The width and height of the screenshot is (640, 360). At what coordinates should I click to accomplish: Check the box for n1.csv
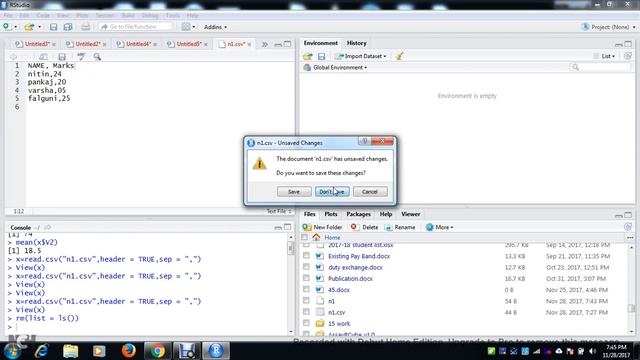[x=306, y=312]
